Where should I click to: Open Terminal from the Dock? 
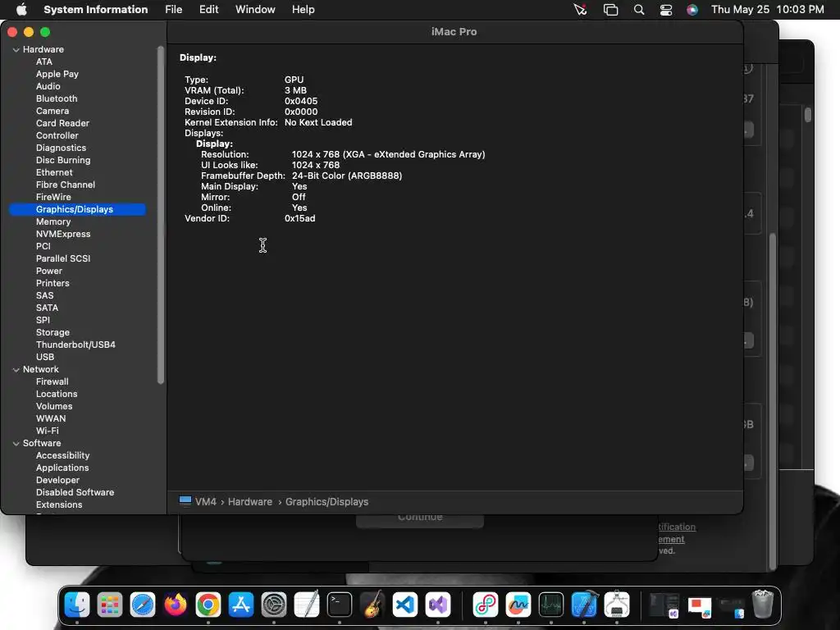pos(339,605)
